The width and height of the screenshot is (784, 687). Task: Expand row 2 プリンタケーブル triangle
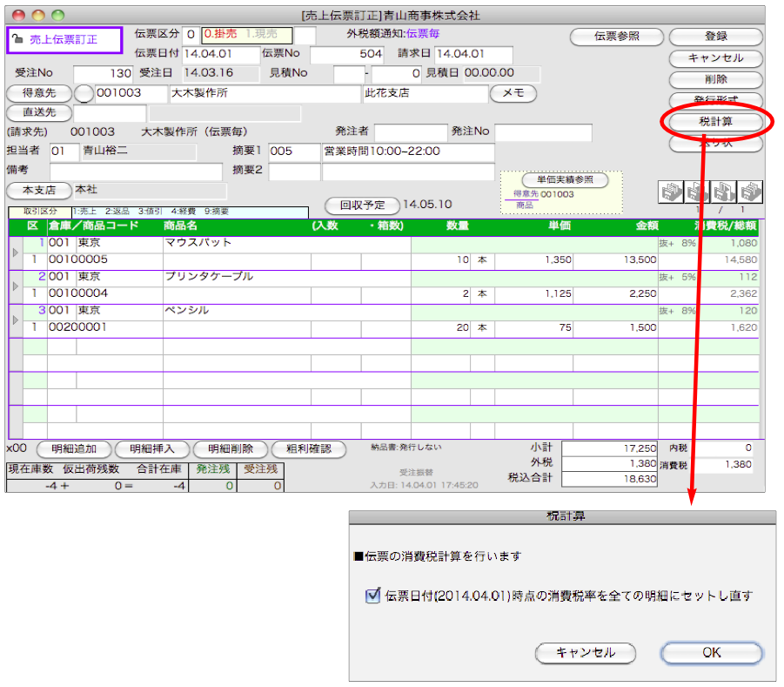(x=15, y=286)
